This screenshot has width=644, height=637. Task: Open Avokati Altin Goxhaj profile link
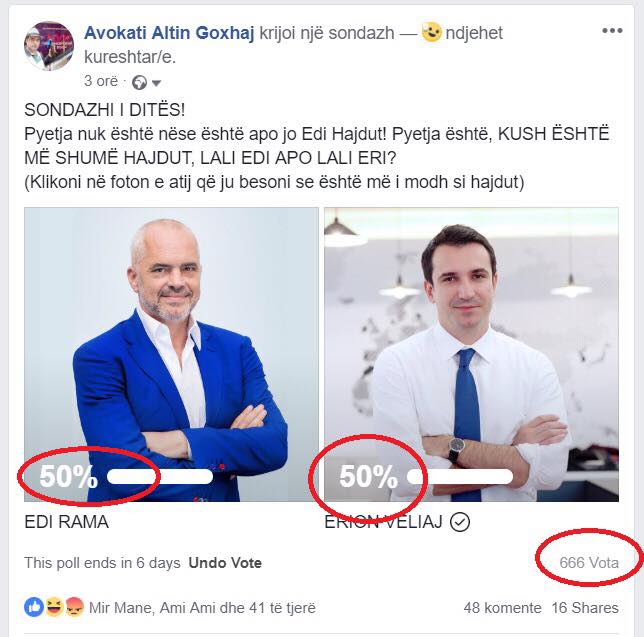(x=169, y=33)
